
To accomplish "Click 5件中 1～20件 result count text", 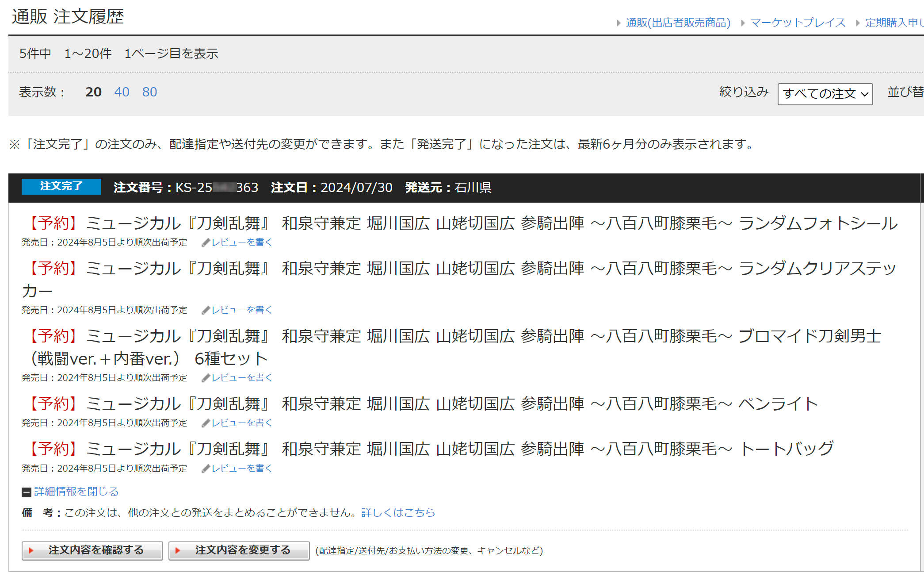I will (x=65, y=54).
